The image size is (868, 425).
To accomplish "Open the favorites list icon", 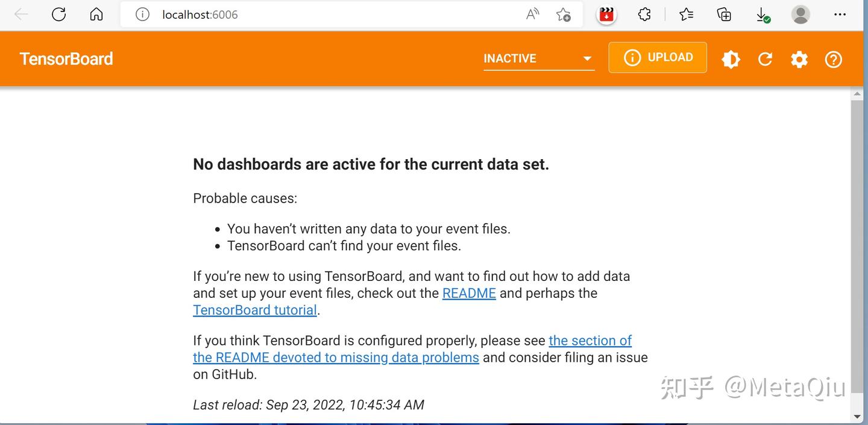I will [x=687, y=14].
